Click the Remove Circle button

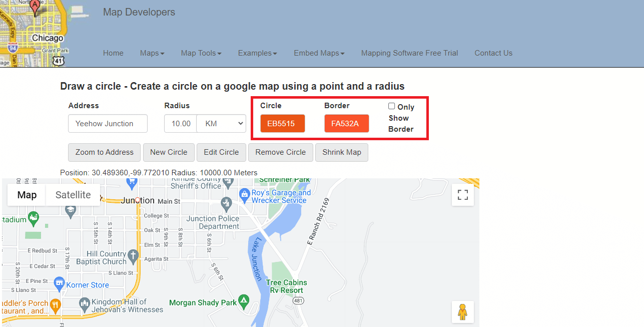(280, 152)
